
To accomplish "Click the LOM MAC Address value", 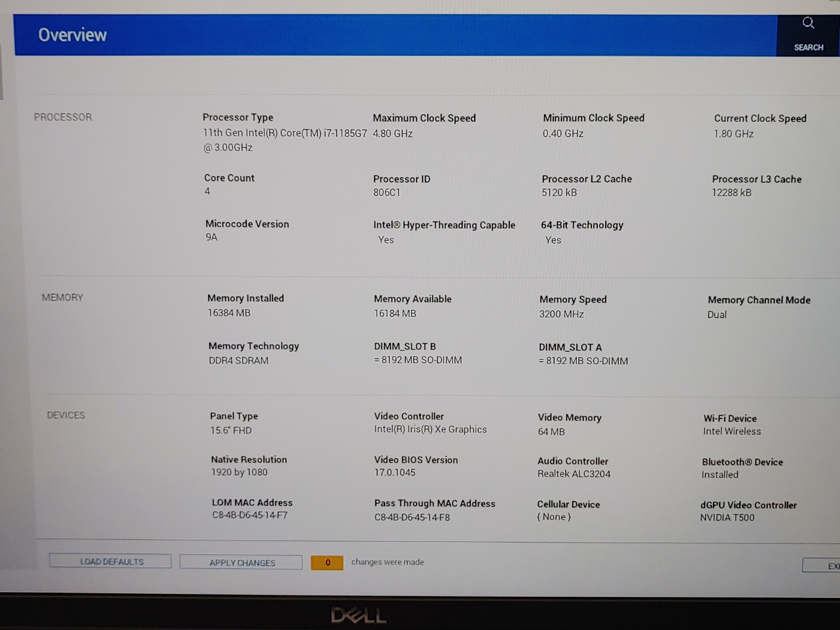I will [x=250, y=515].
